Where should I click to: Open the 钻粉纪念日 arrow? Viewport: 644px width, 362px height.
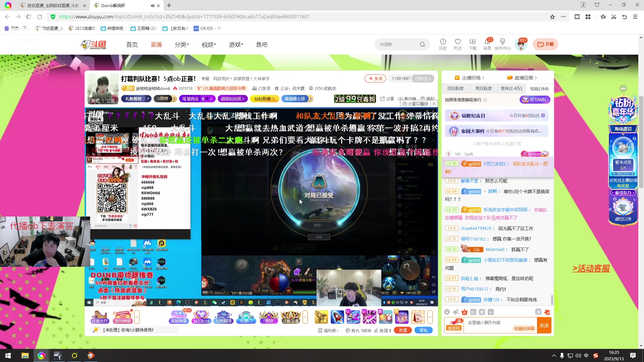tap(543, 115)
